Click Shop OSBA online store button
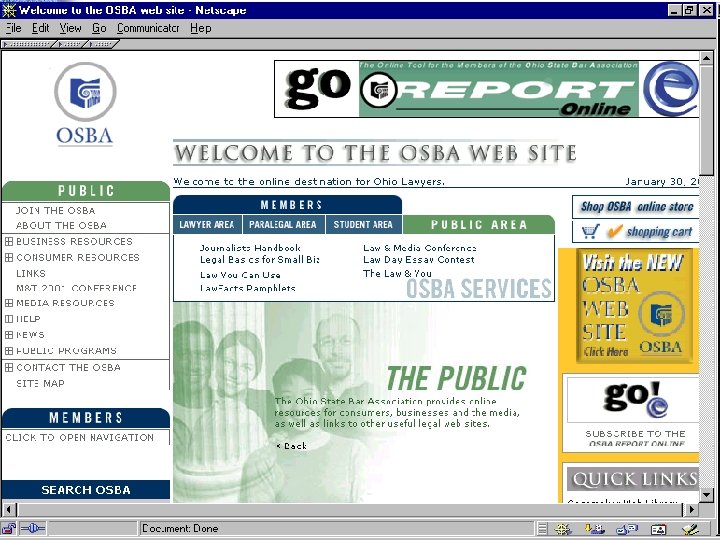 [636, 207]
